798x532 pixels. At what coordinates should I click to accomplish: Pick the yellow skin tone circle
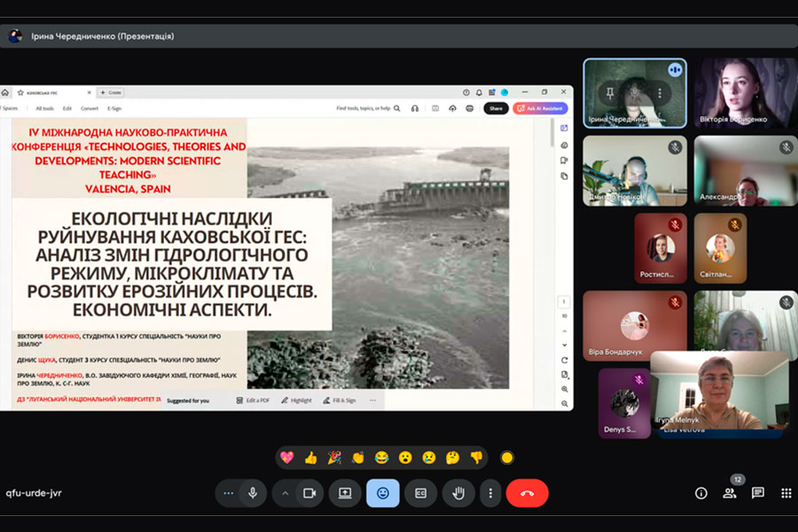(507, 458)
